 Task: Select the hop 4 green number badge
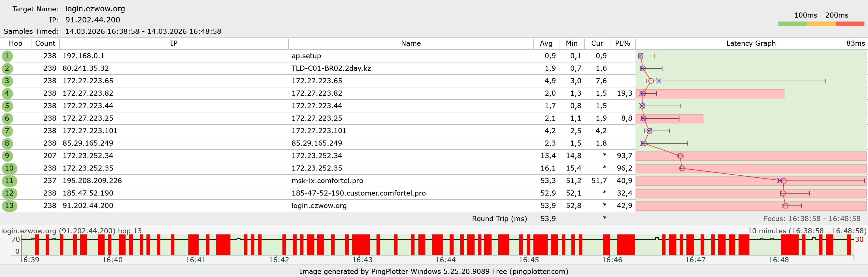pos(7,93)
